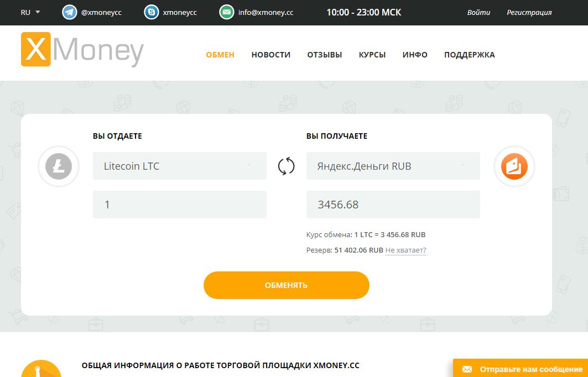Click the receive amount field showing 3456.68
Viewport: 588px width, 377px height.
point(393,205)
